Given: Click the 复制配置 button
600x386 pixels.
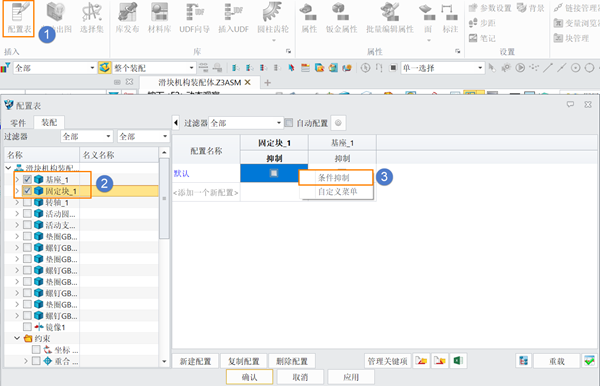Looking at the screenshot, I should (x=244, y=361).
